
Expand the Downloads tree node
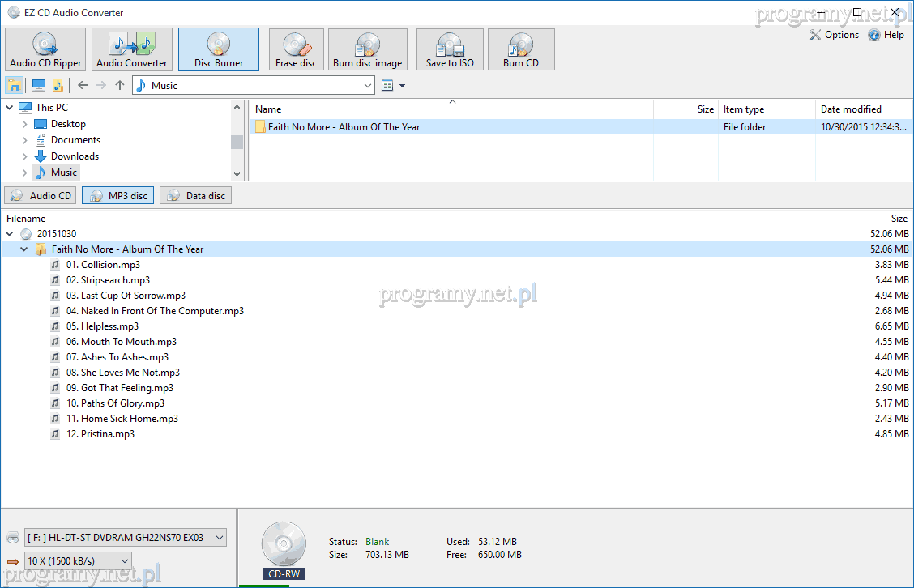tap(25, 156)
